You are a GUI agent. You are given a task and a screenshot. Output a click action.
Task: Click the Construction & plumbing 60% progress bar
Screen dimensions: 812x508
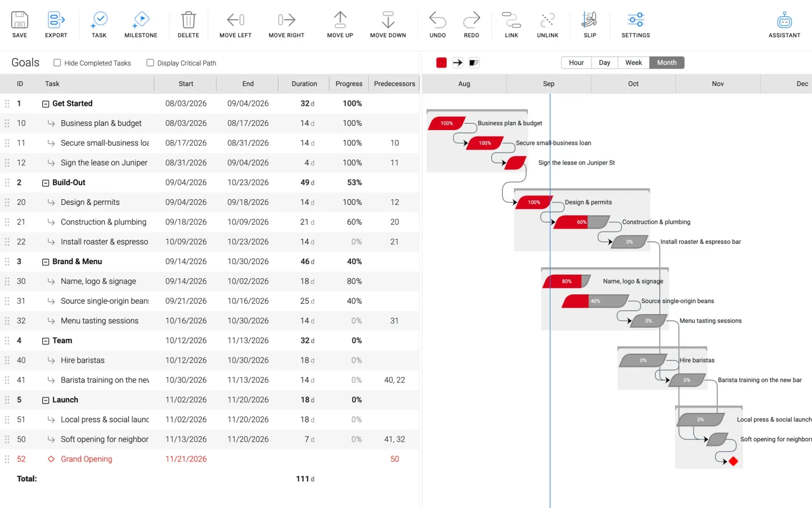581,222
